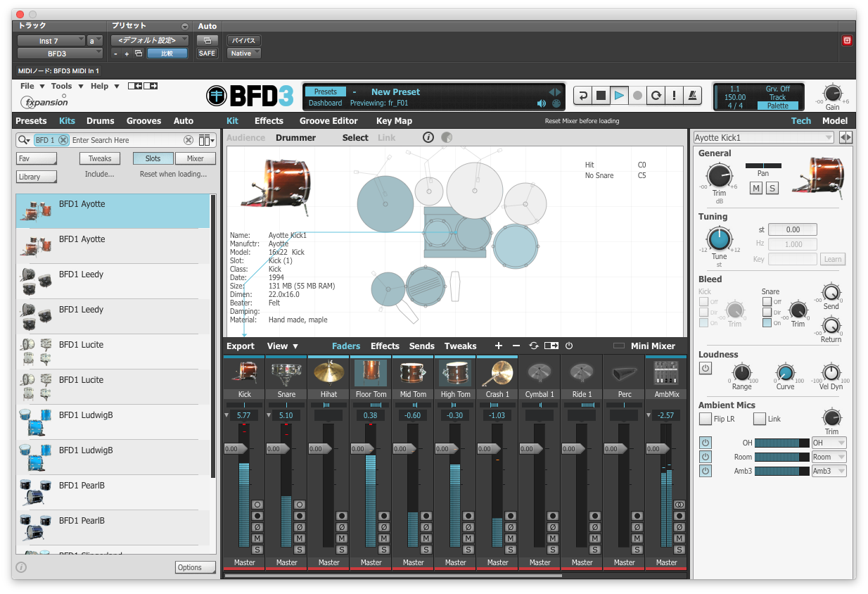Click the Kick channel fader handle
The height and width of the screenshot is (594, 868).
pyautogui.click(x=236, y=448)
